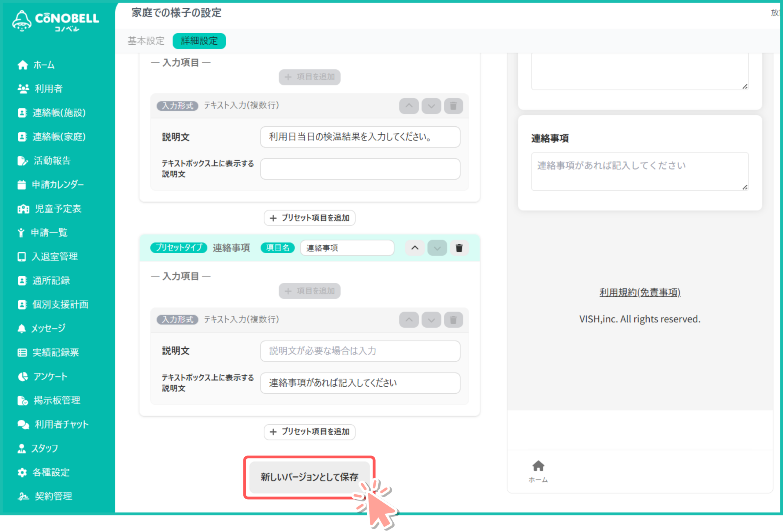Click 新しいバージョンとして保存 button
Image resolution: width=783 pixels, height=532 pixels.
[x=309, y=477]
